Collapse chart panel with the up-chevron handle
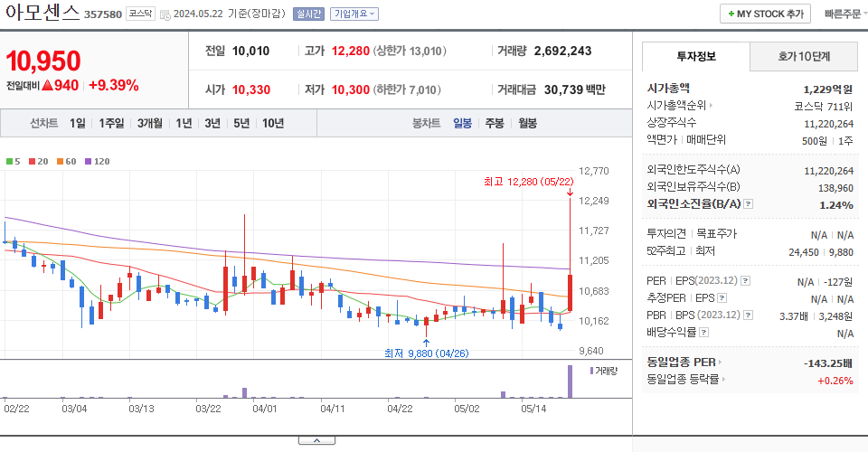 [x=316, y=440]
